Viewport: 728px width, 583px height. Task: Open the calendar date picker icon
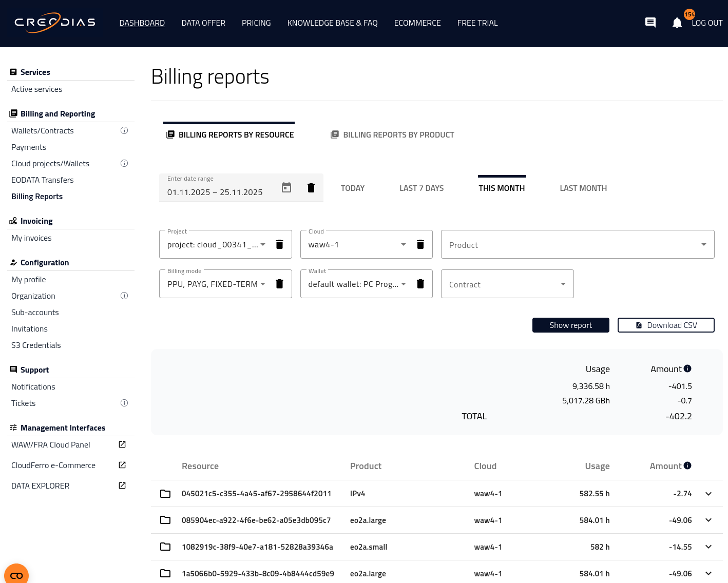pos(286,188)
